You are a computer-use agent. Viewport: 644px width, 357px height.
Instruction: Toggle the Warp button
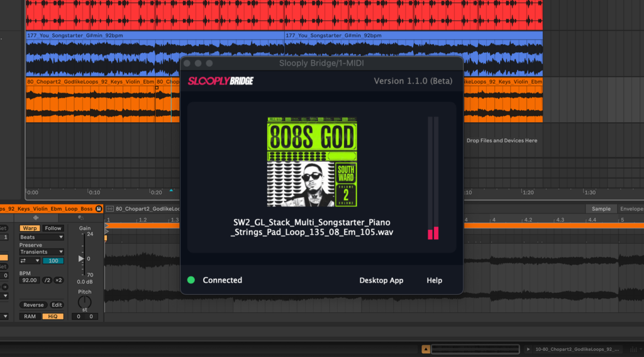tap(29, 228)
